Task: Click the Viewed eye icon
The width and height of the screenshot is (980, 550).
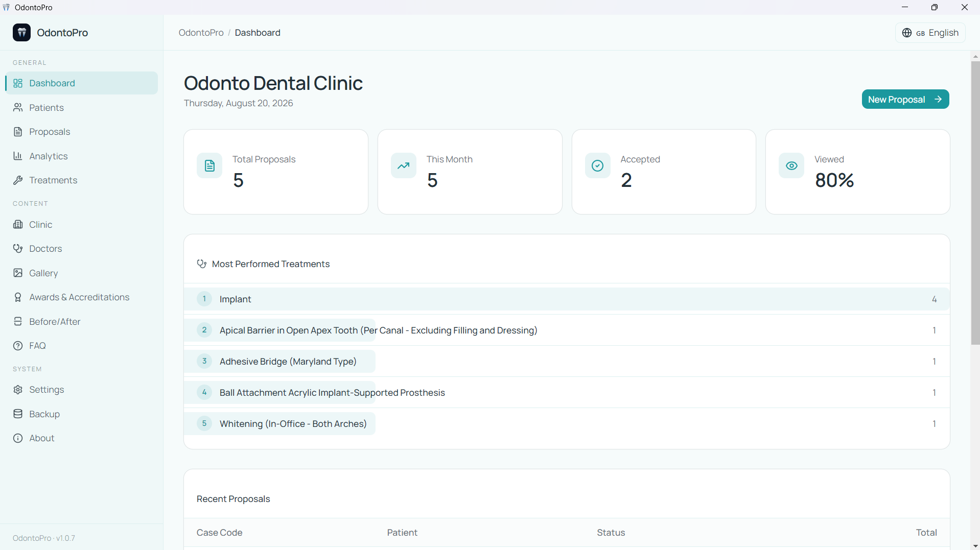Action: coord(791,165)
